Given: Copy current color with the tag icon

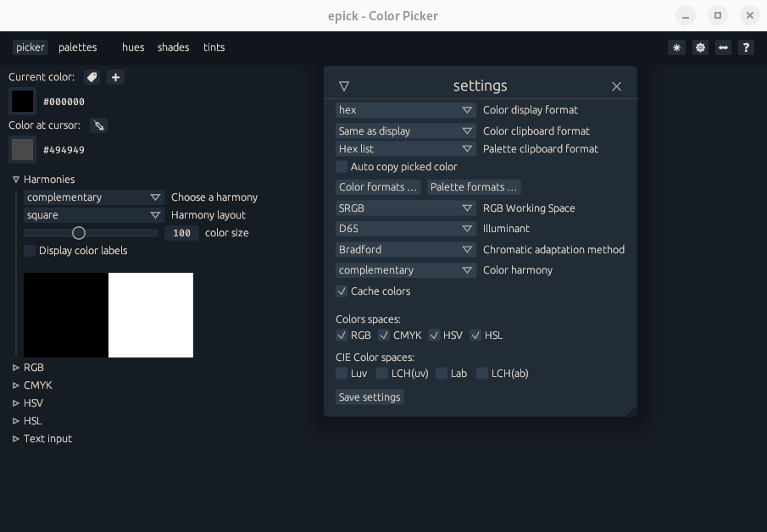Looking at the screenshot, I should (x=92, y=77).
